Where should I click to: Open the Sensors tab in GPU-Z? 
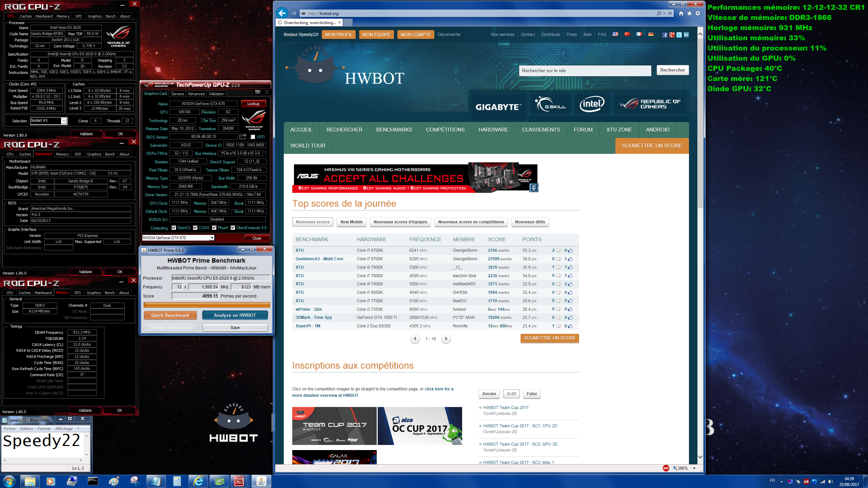177,94
